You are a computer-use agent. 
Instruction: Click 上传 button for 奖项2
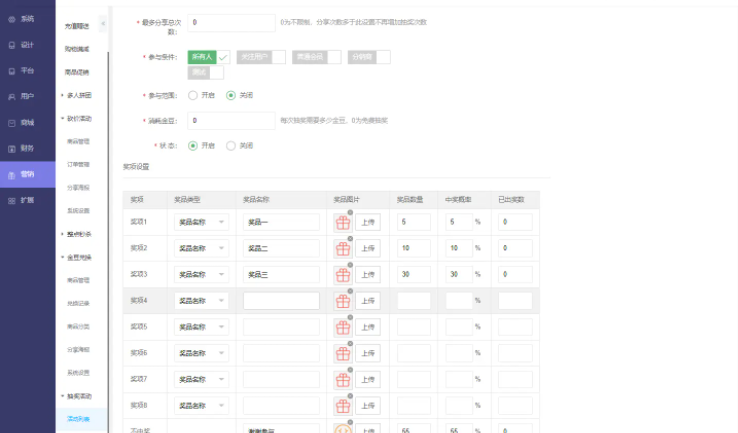click(x=368, y=249)
